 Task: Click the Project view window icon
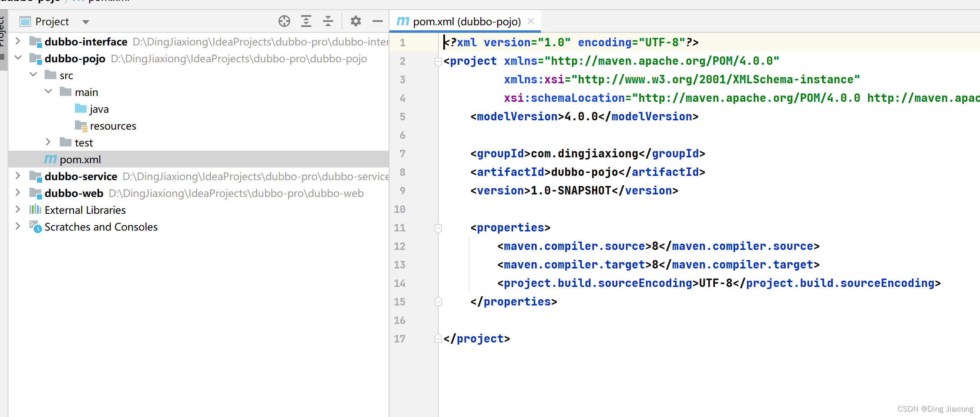25,21
